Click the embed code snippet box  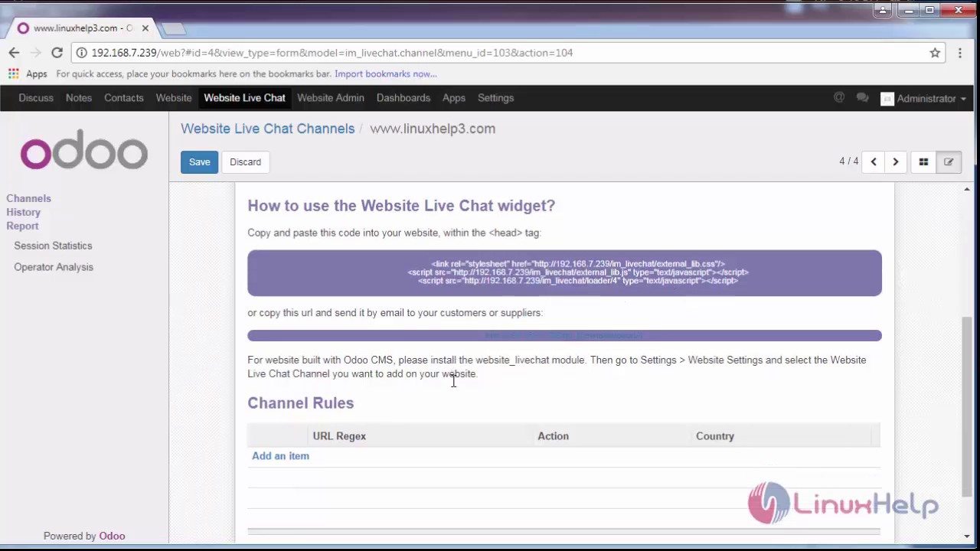point(564,272)
